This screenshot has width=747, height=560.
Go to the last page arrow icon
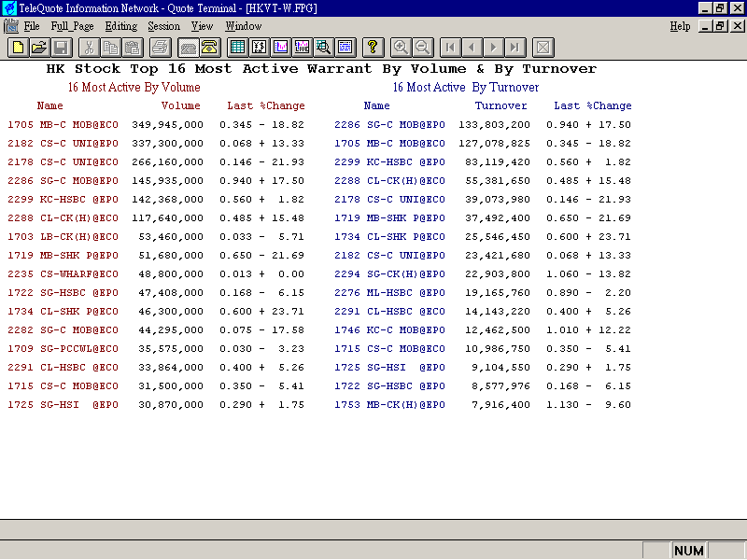515,48
